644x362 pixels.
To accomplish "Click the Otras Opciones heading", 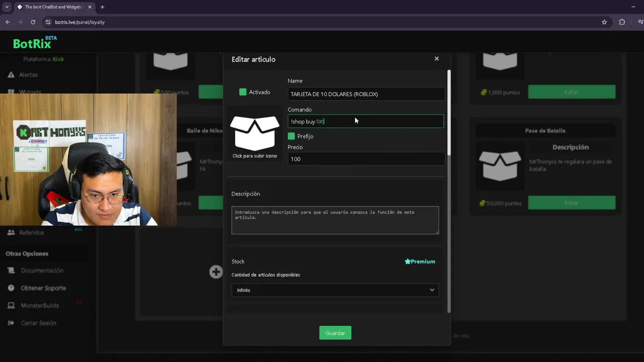I will click(x=27, y=254).
